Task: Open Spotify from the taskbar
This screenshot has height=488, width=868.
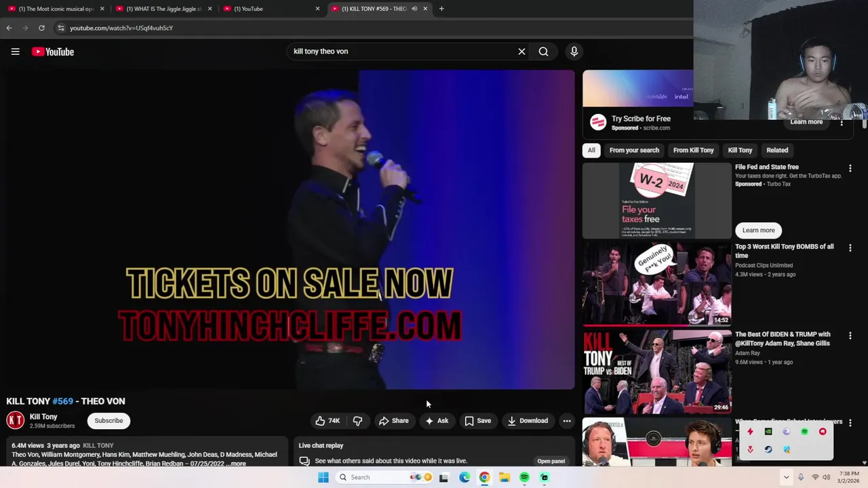Action: coord(524,477)
